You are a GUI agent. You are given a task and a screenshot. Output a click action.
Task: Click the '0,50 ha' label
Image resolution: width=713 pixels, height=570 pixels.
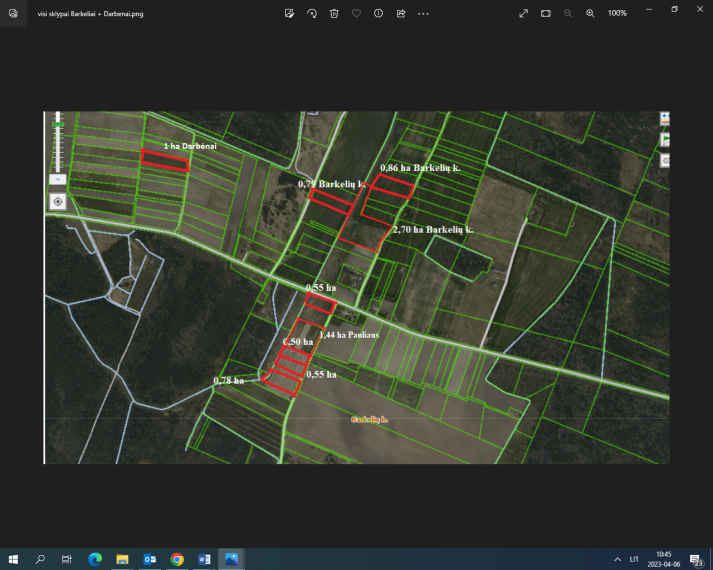tap(298, 341)
